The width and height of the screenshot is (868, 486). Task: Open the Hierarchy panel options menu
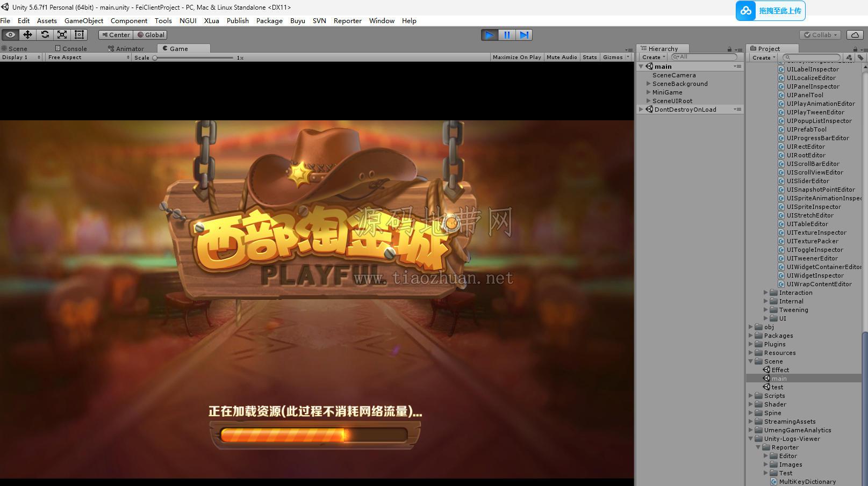(x=738, y=49)
